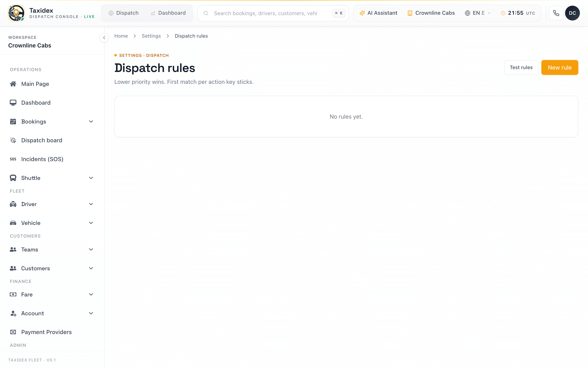Expand the Driver chevron
Viewport: 588px width, 368px height.
pyautogui.click(x=91, y=204)
